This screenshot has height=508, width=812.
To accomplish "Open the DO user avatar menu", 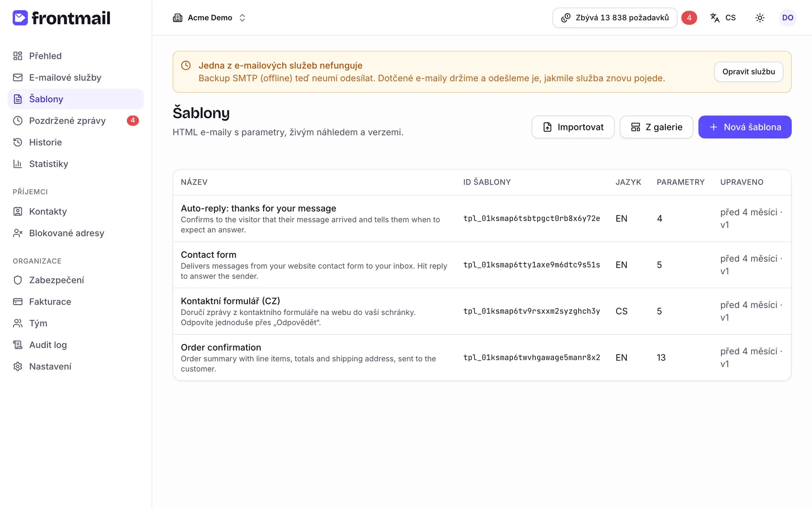I will point(787,18).
